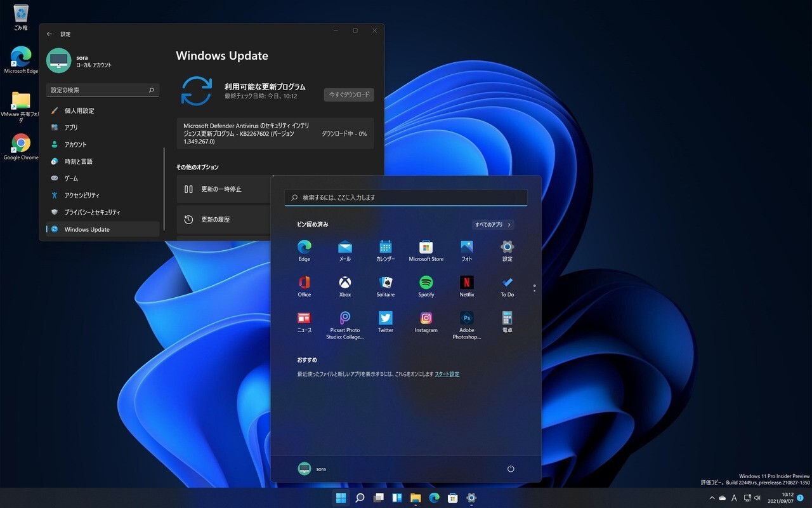Select the Google Chrome desktop shortcut
The image size is (812, 508).
pos(21,147)
